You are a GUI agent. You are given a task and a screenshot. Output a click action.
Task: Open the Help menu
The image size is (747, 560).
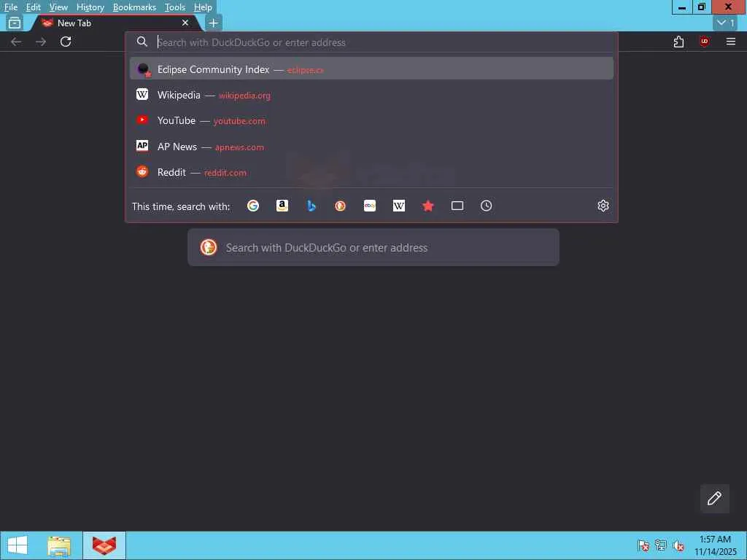203,7
